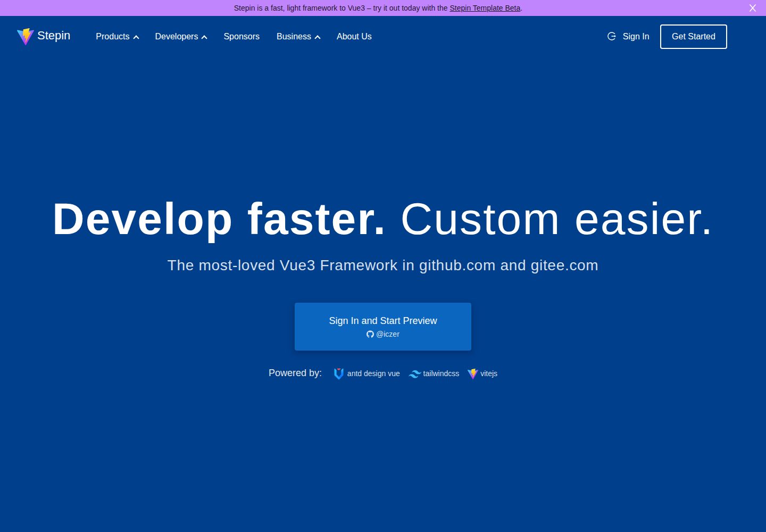Open the Business menu
Screen dimensions: 766x532
298,36
